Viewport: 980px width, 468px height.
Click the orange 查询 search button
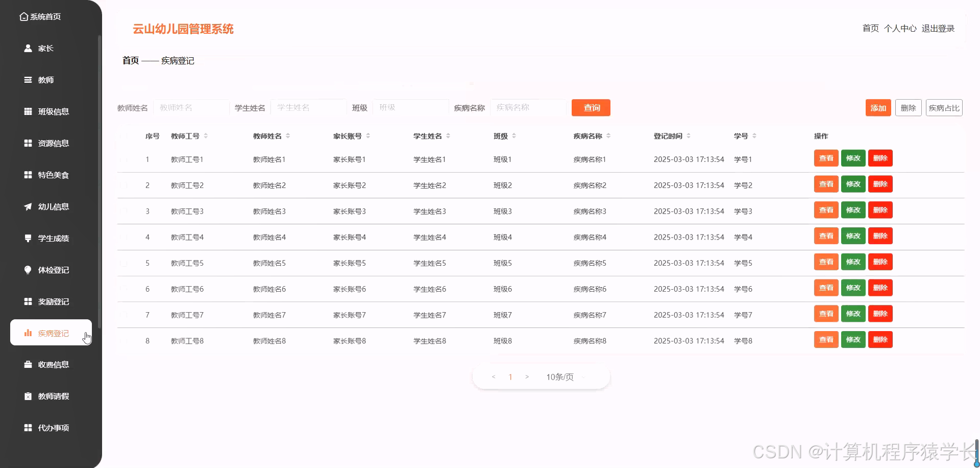point(591,108)
